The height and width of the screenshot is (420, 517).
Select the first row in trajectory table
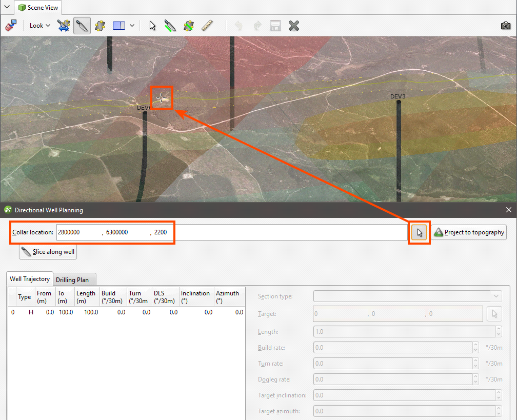[x=126, y=312]
